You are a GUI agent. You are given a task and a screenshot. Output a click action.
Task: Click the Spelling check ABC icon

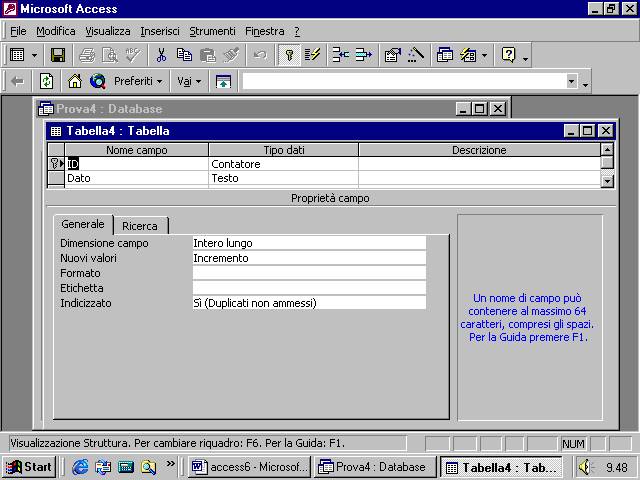click(133, 55)
